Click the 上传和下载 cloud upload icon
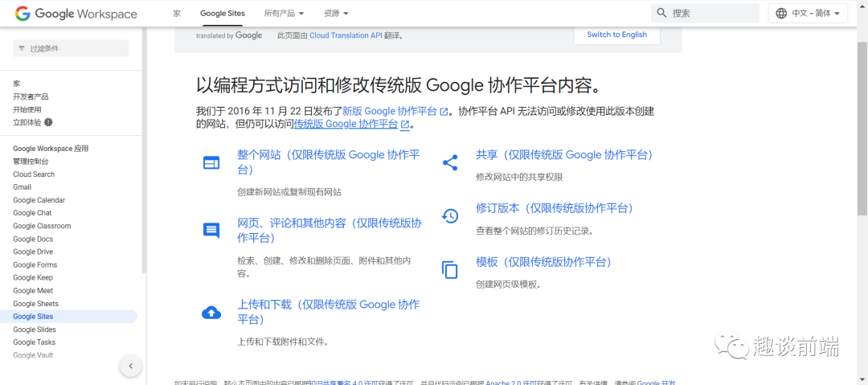 (x=211, y=313)
